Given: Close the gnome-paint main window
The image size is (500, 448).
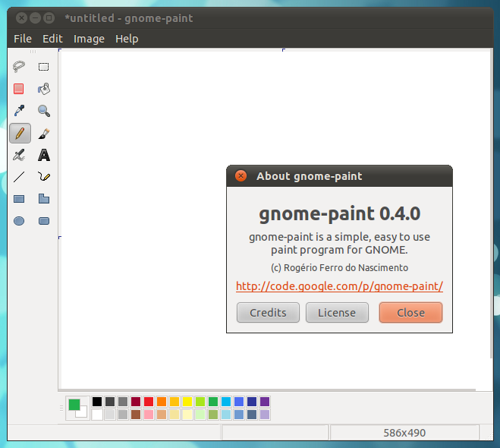Looking at the screenshot, I should point(21,18).
